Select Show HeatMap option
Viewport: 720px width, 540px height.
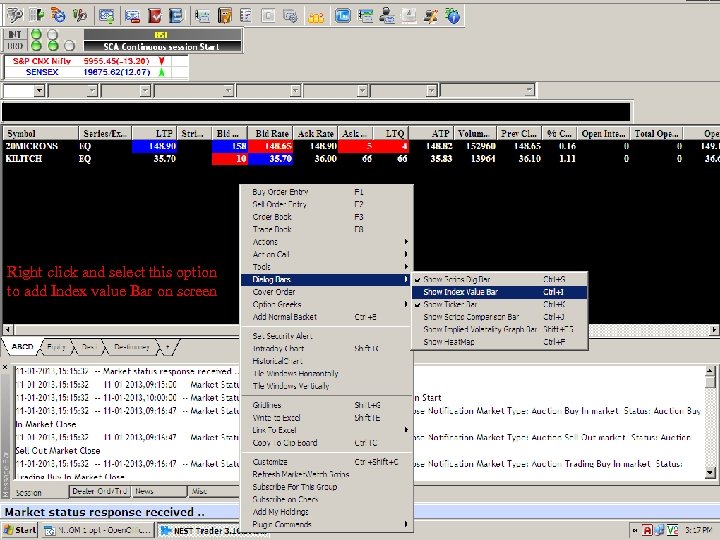tap(499, 342)
